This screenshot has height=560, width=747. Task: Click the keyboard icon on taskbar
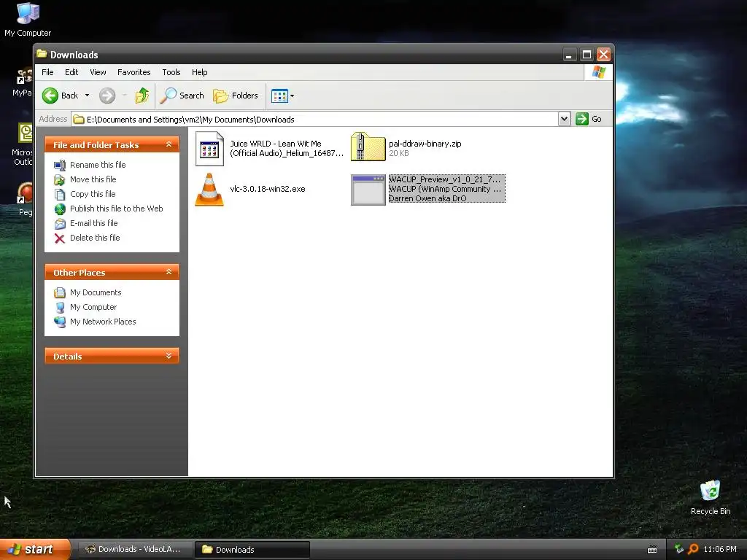(x=652, y=550)
